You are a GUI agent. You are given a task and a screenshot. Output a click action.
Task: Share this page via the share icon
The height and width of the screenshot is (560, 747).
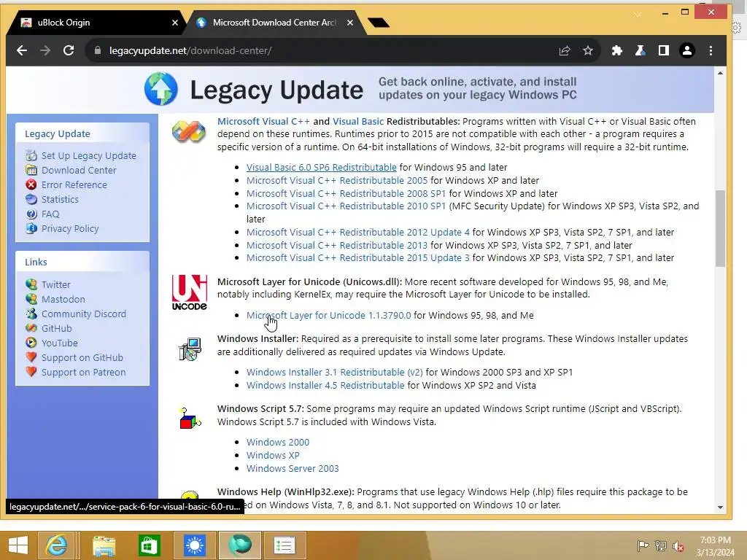[x=565, y=50]
